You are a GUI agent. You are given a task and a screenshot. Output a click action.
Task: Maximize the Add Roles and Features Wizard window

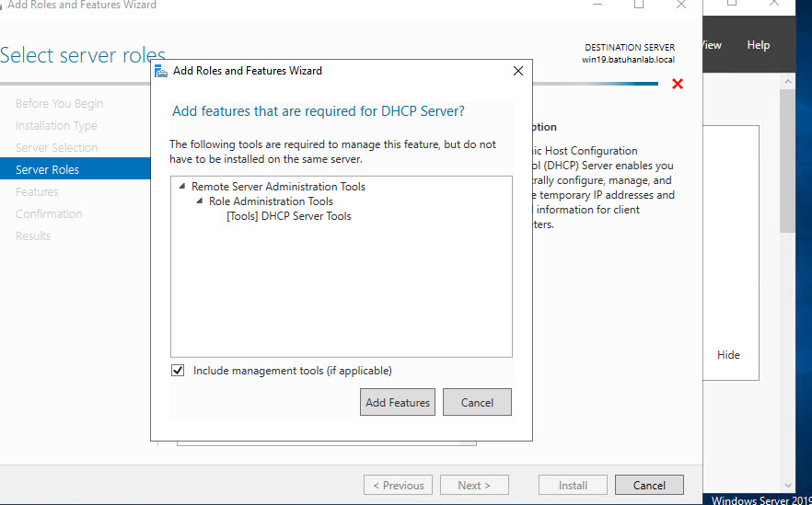point(639,5)
